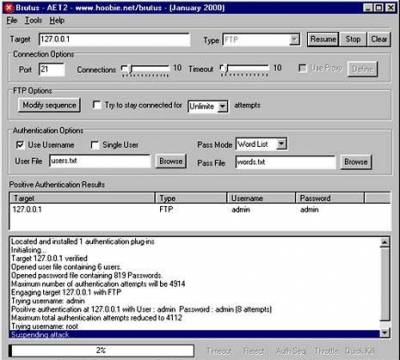This screenshot has width=400, height=360.
Task: Enable the Single User checkbox
Action: pyautogui.click(x=95, y=145)
